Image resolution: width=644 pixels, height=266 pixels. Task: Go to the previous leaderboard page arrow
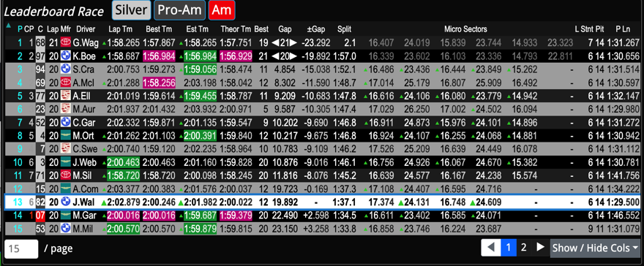491,247
